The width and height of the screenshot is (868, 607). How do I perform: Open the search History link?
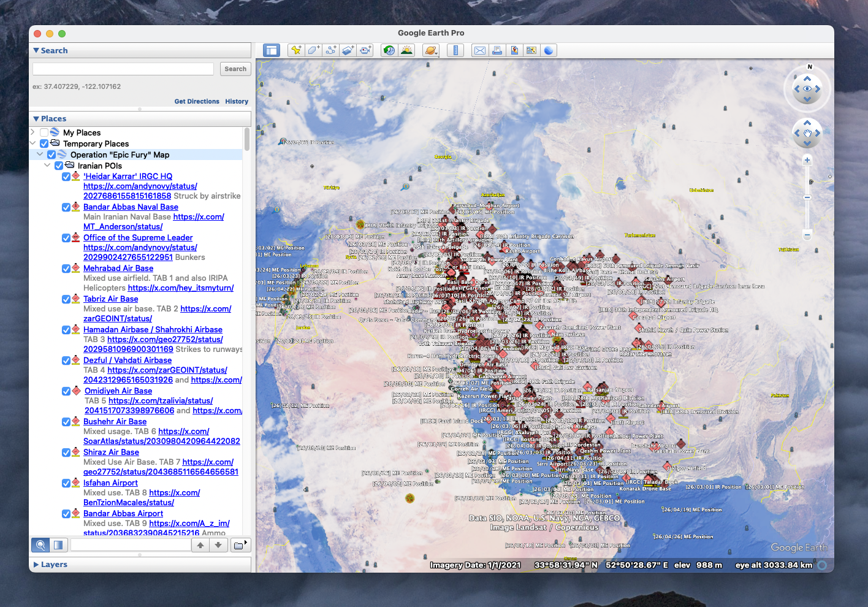tap(237, 101)
